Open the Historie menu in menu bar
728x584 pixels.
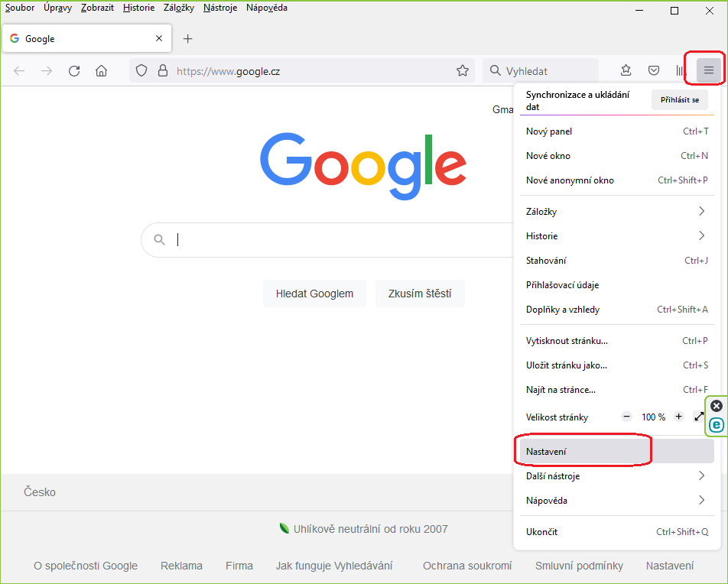click(x=139, y=8)
